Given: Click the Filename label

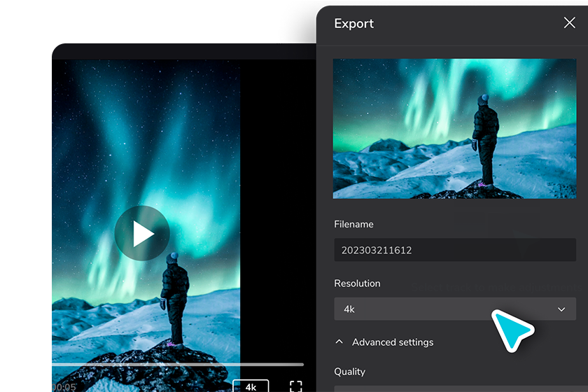Looking at the screenshot, I should 353,224.
